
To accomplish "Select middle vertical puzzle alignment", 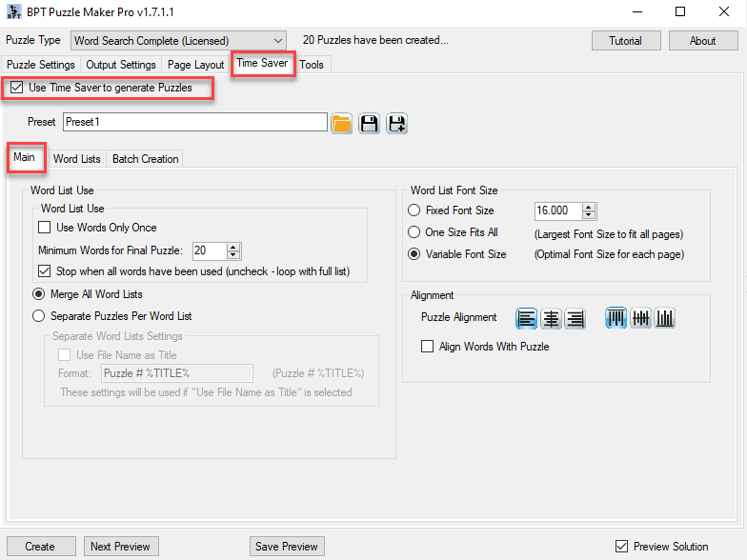I will [x=641, y=319].
